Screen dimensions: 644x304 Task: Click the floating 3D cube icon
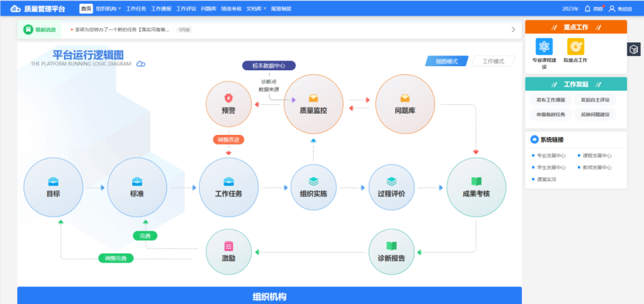(x=634, y=49)
